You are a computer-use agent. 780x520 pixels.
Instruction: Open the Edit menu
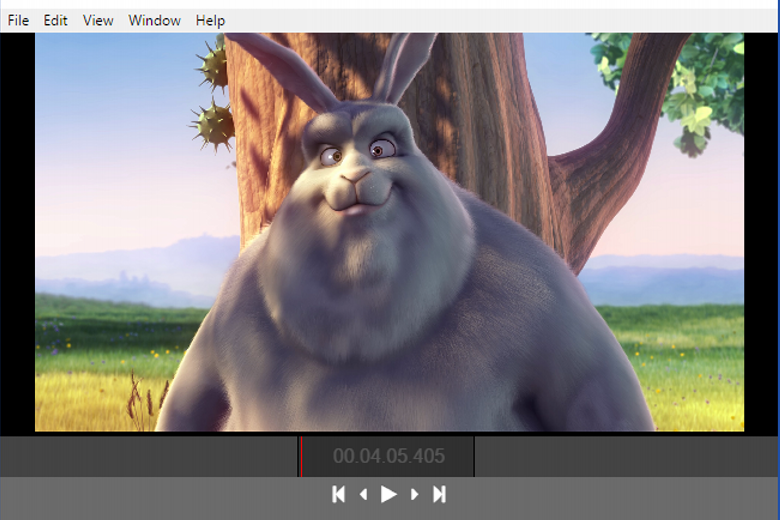coord(55,20)
